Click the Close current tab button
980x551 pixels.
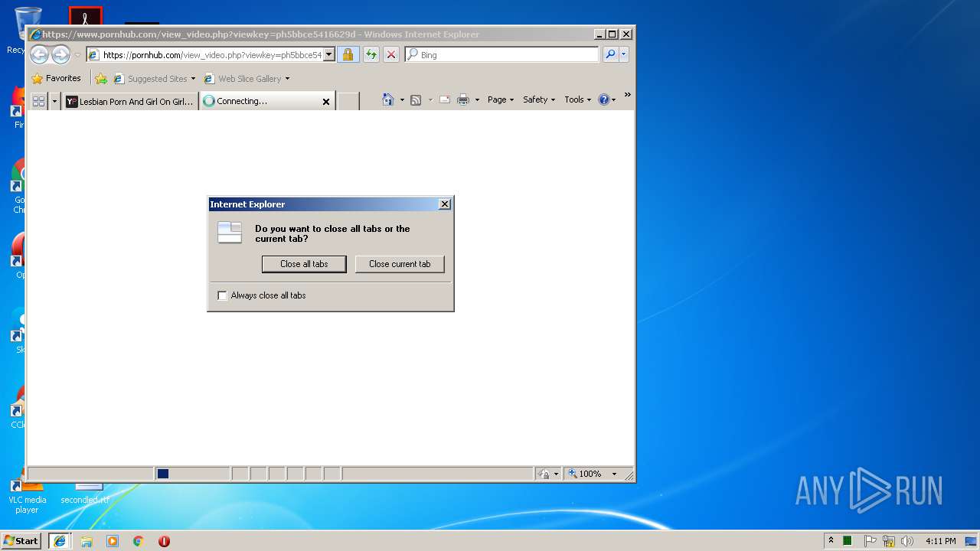coord(400,264)
